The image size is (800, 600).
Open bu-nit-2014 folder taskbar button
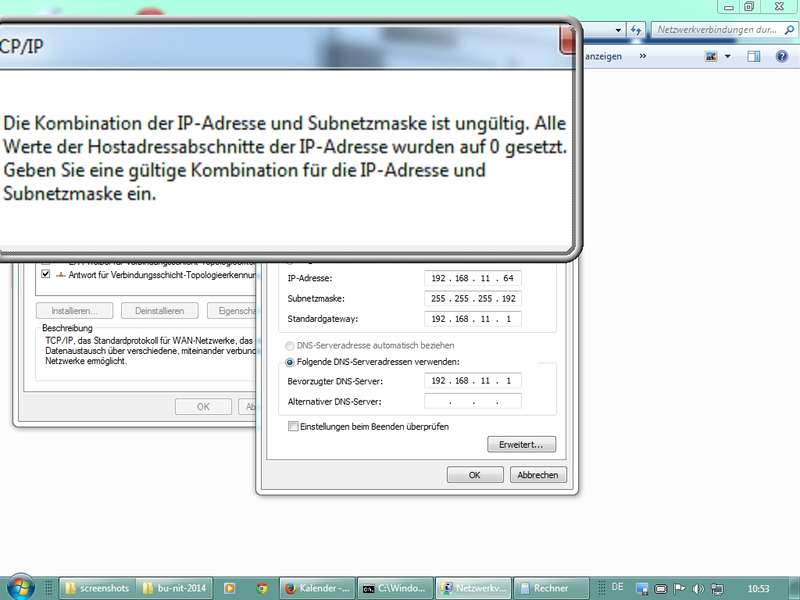point(175,588)
